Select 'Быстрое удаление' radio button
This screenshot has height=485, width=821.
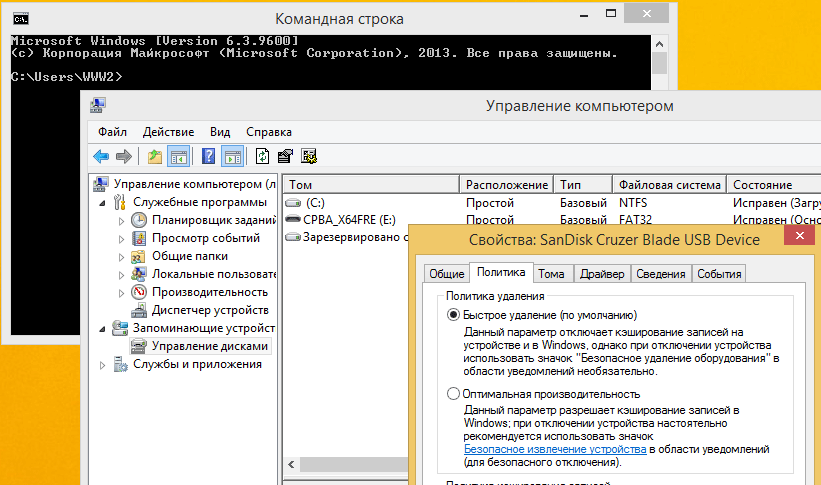(454, 314)
